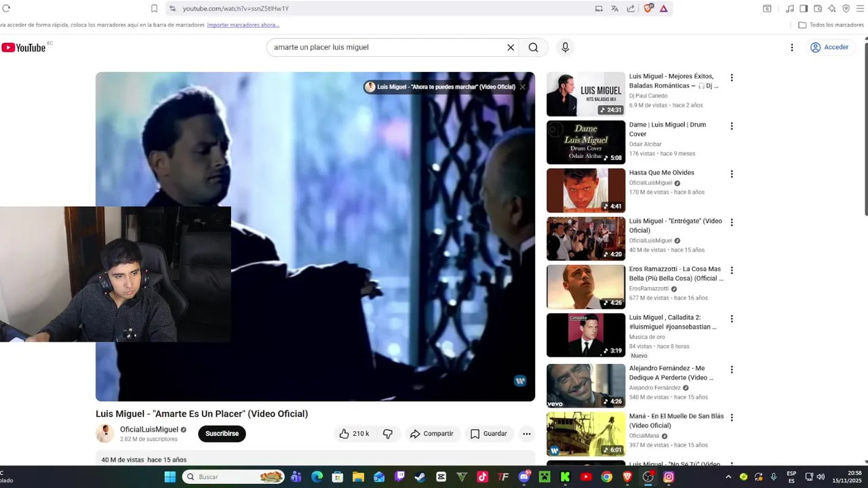The image size is (868, 488).
Task: Click the Compartir share button
Action: click(x=432, y=434)
